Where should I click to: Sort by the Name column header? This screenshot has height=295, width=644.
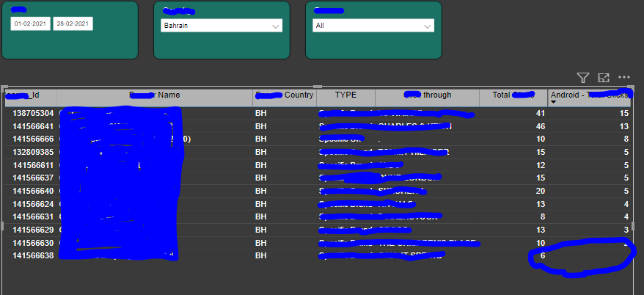click(x=155, y=95)
